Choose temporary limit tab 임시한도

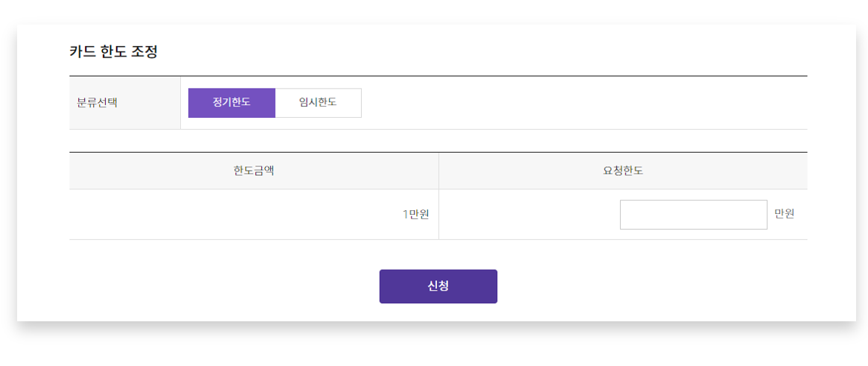tap(318, 103)
